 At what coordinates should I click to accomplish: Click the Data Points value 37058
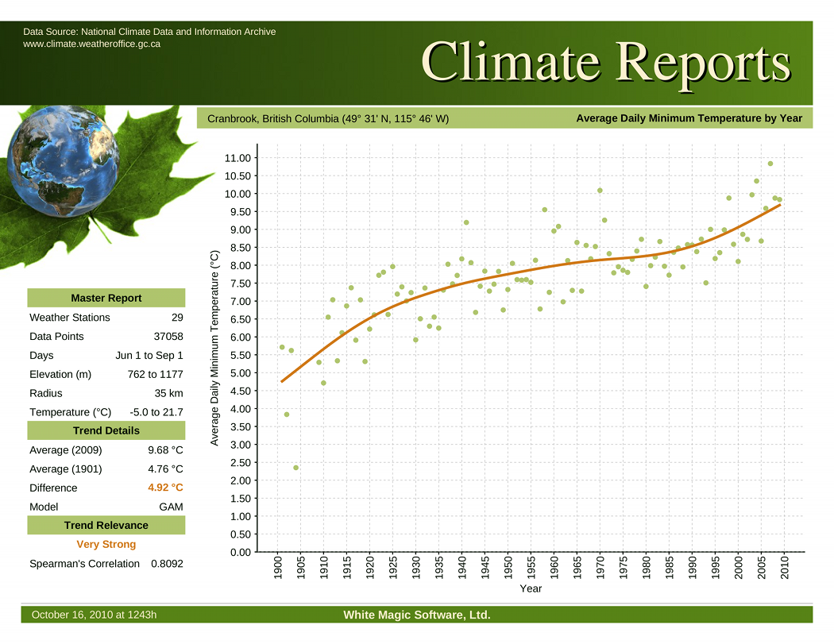168,336
